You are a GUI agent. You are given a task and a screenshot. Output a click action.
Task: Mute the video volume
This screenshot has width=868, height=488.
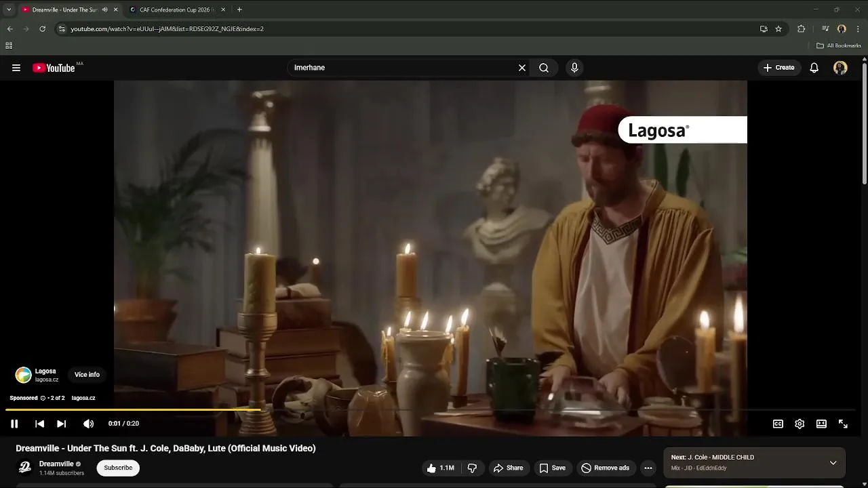[88, 424]
